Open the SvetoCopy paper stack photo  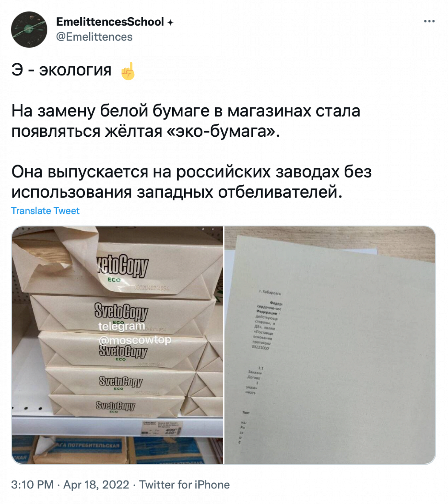click(x=117, y=345)
